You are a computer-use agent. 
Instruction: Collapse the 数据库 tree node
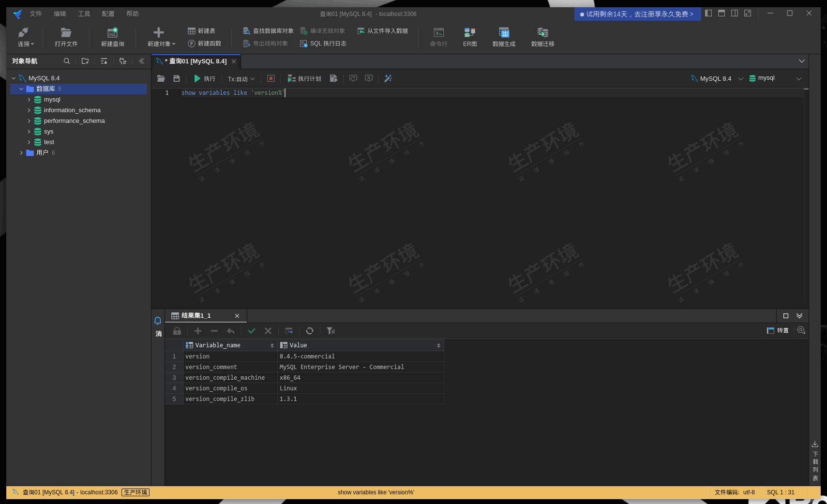coord(21,89)
